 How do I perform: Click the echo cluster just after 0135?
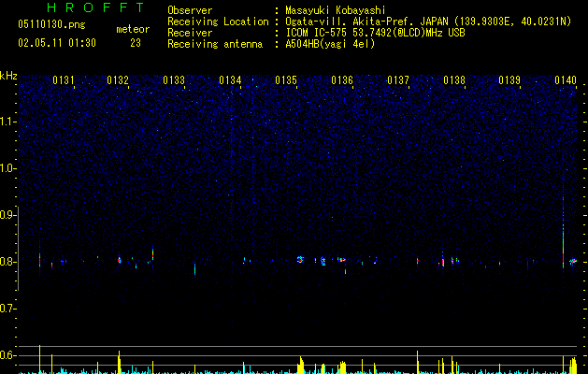(x=300, y=259)
